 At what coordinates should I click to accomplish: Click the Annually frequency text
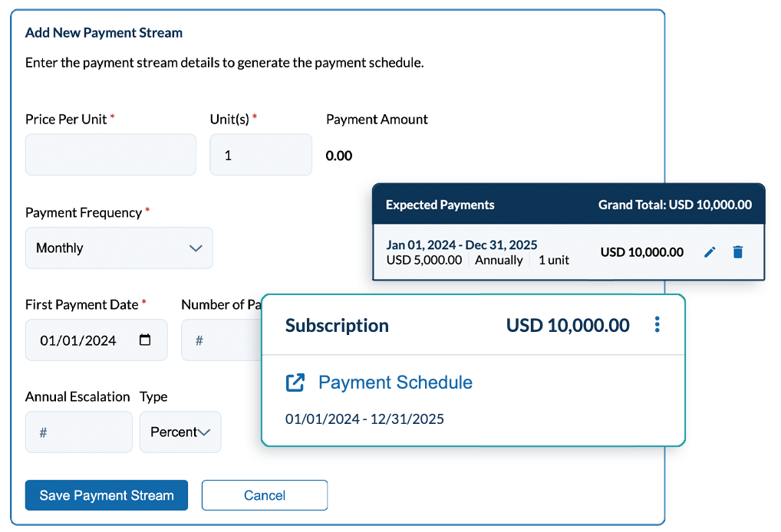[x=499, y=261]
